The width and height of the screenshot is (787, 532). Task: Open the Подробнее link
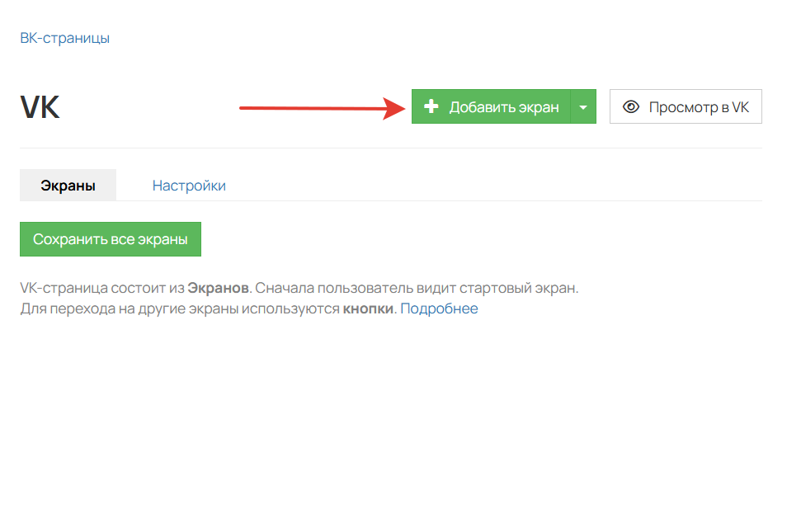(x=439, y=308)
